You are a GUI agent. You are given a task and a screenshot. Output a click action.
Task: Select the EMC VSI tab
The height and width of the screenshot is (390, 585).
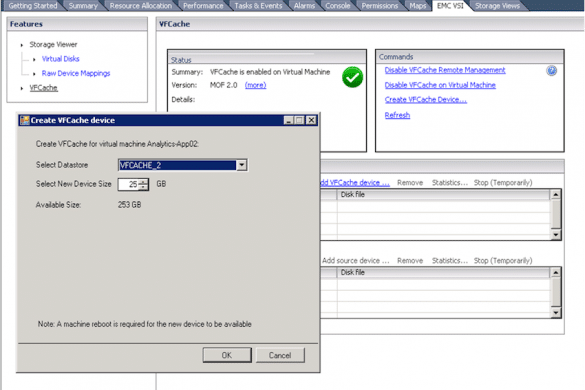click(450, 6)
